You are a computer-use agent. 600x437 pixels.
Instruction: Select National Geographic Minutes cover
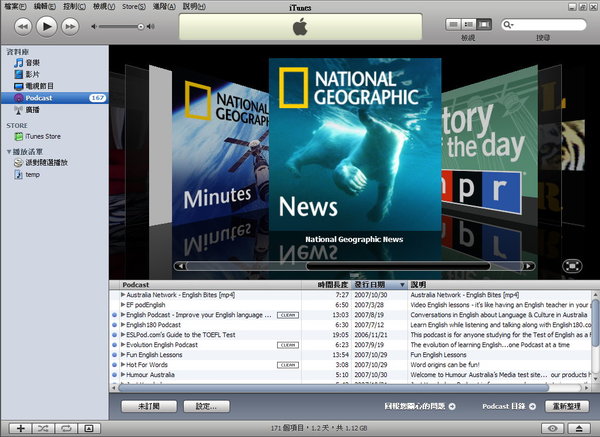point(220,149)
